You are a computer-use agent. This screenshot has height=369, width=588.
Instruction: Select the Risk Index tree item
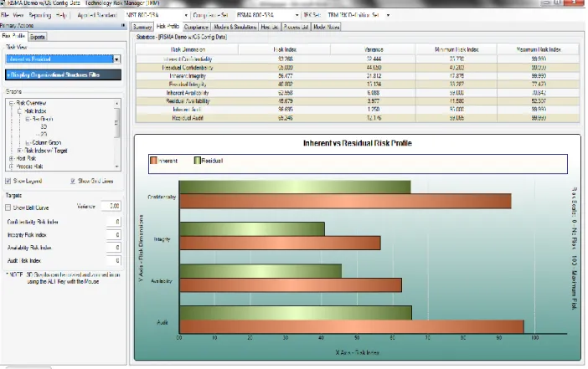click(x=35, y=111)
